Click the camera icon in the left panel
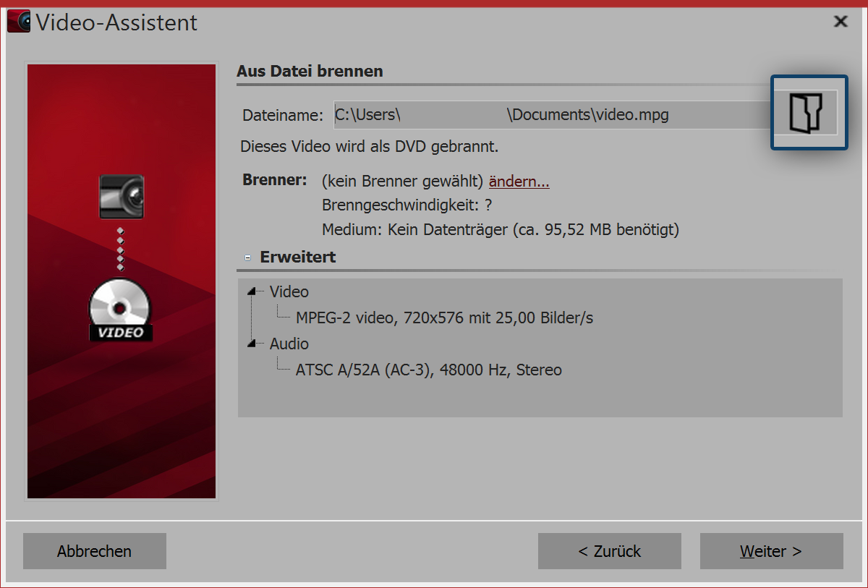Screen dimensions: 868x588 (121, 197)
